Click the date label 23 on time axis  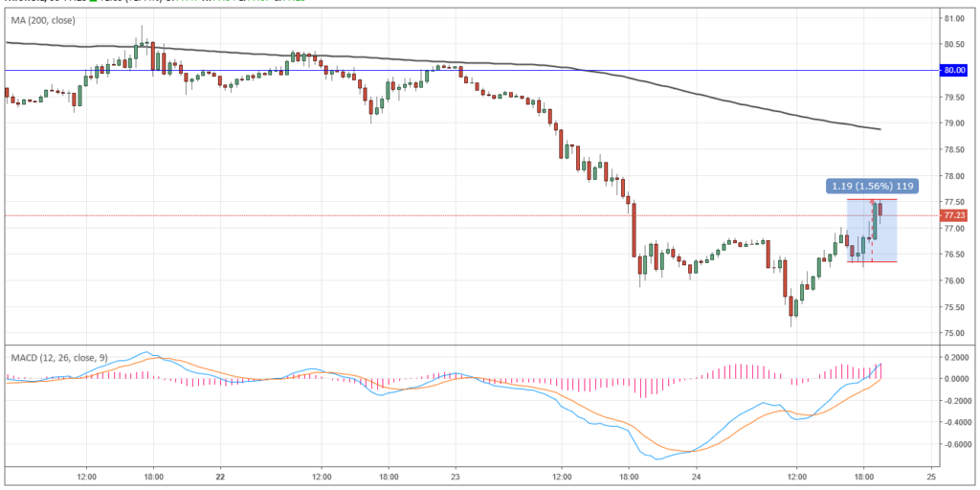[456, 475]
